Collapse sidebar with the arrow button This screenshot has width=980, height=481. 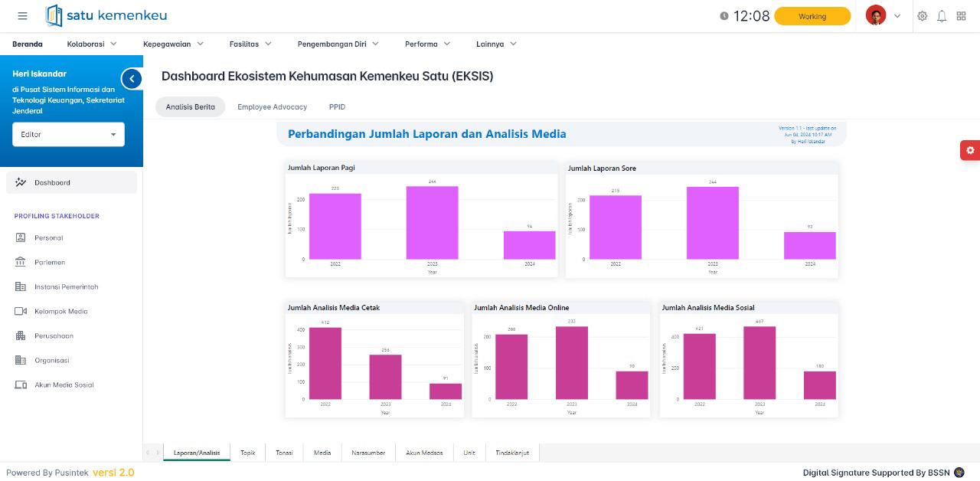tap(132, 78)
